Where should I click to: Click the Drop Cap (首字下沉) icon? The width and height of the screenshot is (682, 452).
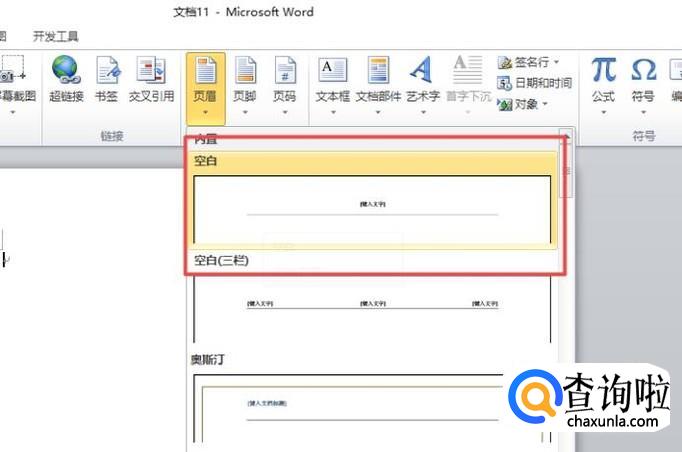click(468, 70)
